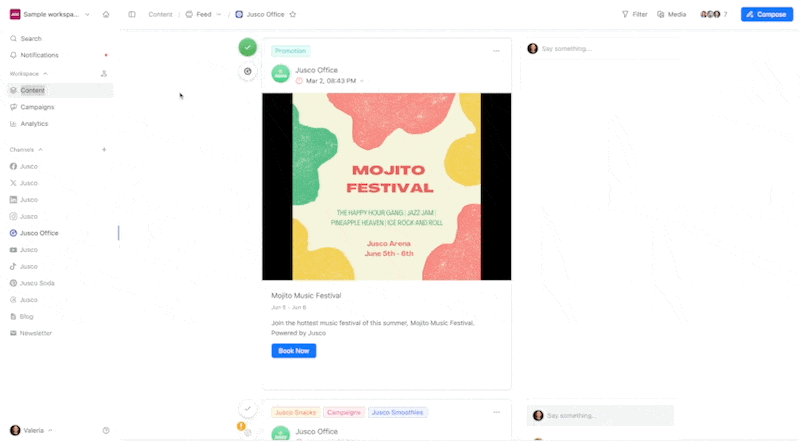Click the target icon below green checkmark
Image resolution: width=800 pixels, height=442 pixels.
[x=248, y=72]
